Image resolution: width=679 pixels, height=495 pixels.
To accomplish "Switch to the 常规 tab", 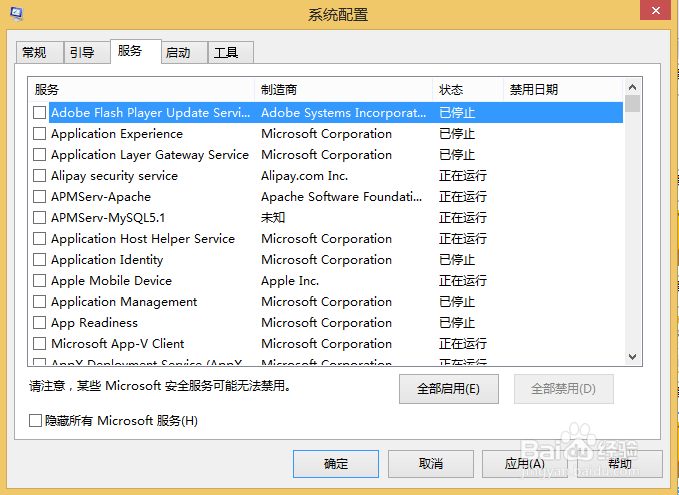I will coord(34,53).
